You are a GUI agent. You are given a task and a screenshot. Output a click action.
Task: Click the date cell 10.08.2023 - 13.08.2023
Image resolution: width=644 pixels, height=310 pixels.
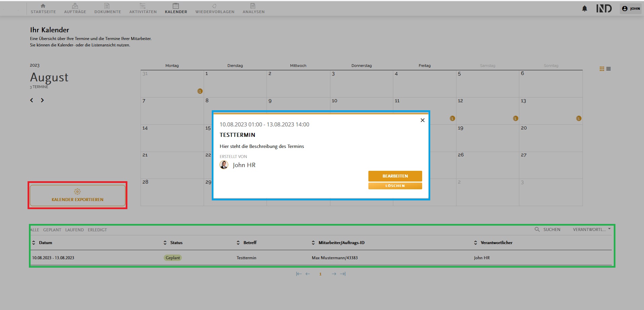[x=53, y=258]
